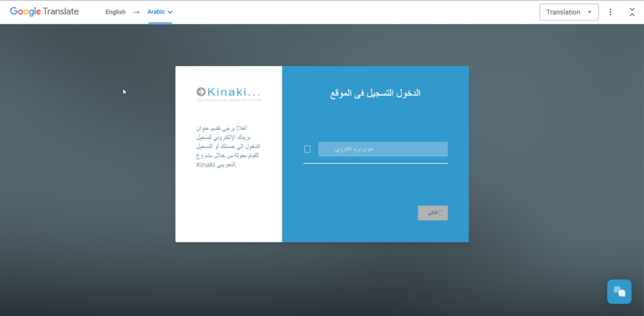
Task: Click the arrow between English and Arabic
Action: pyautogui.click(x=136, y=13)
